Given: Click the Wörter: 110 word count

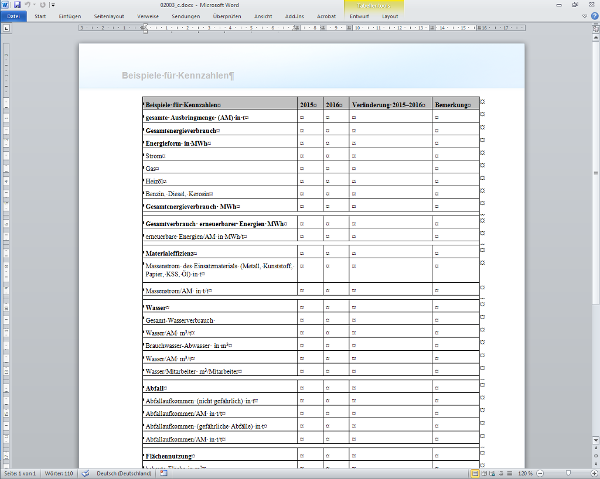Looking at the screenshot, I should pos(58,473).
